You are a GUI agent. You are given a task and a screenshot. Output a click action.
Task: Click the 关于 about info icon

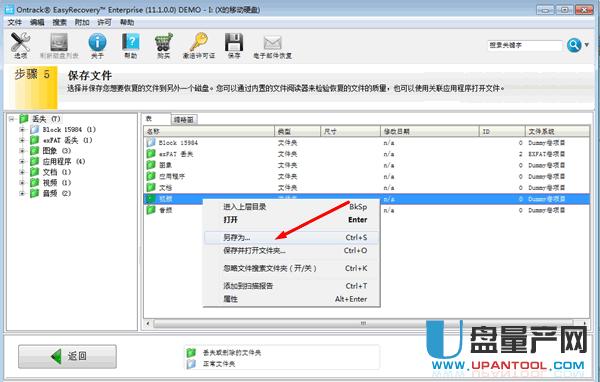(x=97, y=42)
